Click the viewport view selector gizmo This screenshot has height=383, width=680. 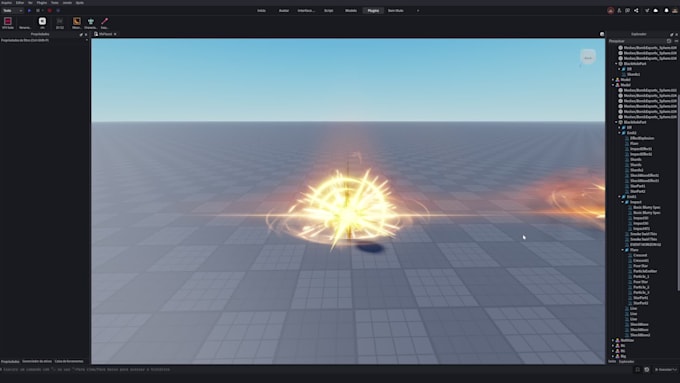pyautogui.click(x=588, y=57)
